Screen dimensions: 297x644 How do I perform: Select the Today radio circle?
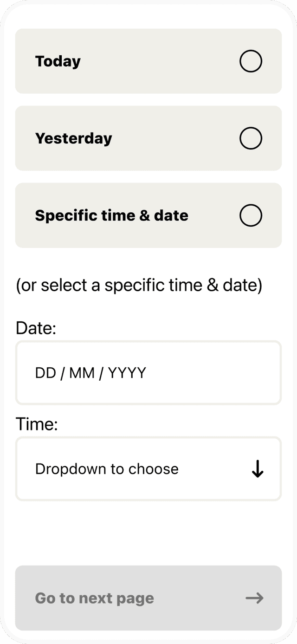(x=251, y=61)
